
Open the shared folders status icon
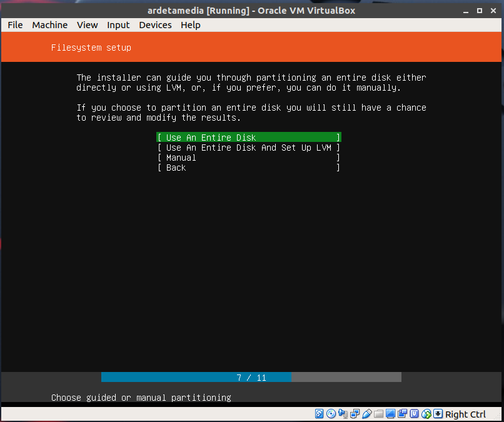click(x=378, y=414)
